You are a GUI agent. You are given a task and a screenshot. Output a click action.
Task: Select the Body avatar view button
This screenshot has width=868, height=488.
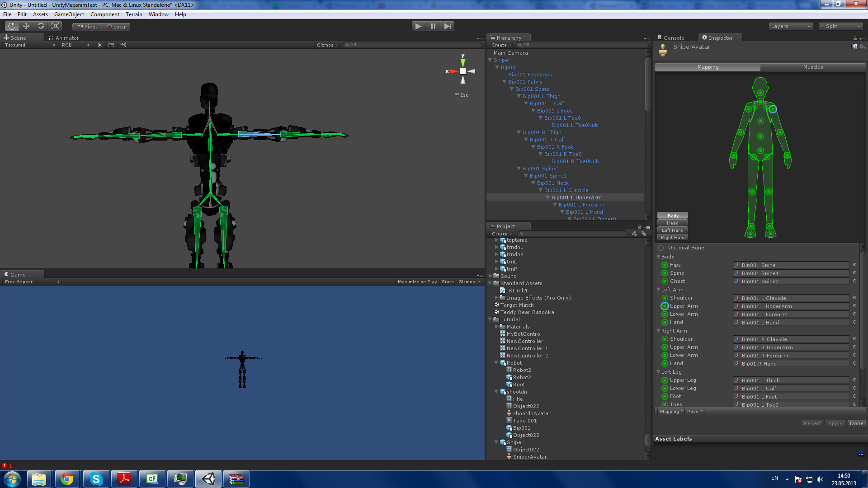pyautogui.click(x=673, y=216)
